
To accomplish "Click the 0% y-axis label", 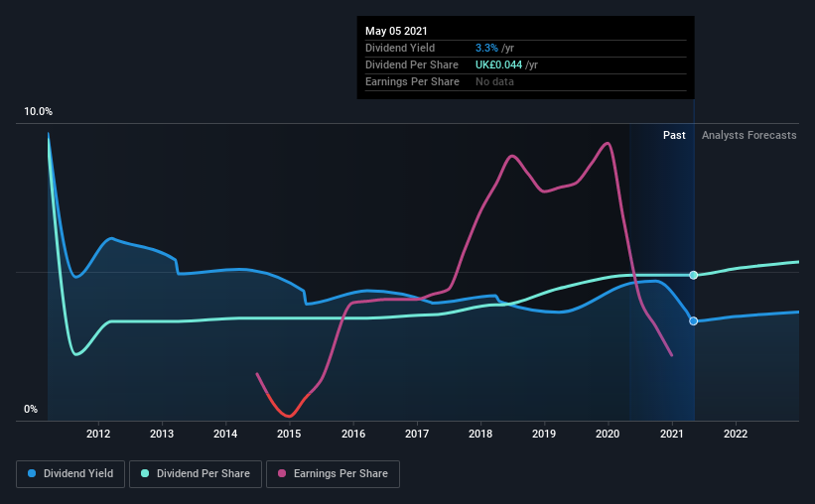I will (31, 410).
